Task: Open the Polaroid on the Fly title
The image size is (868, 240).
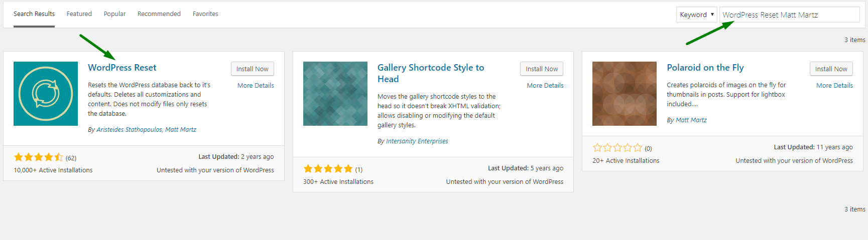Action: point(705,68)
